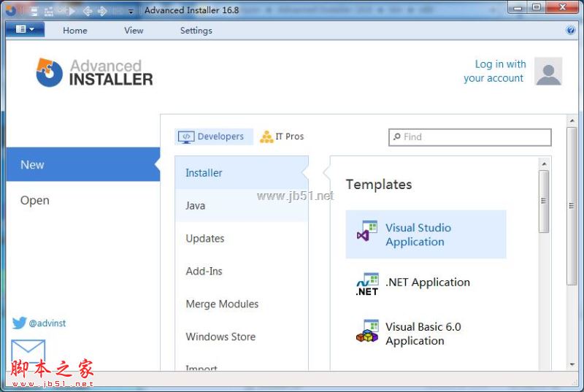584x392 pixels.
Task: Click the Advanced Installer logo
Action: [x=94, y=72]
